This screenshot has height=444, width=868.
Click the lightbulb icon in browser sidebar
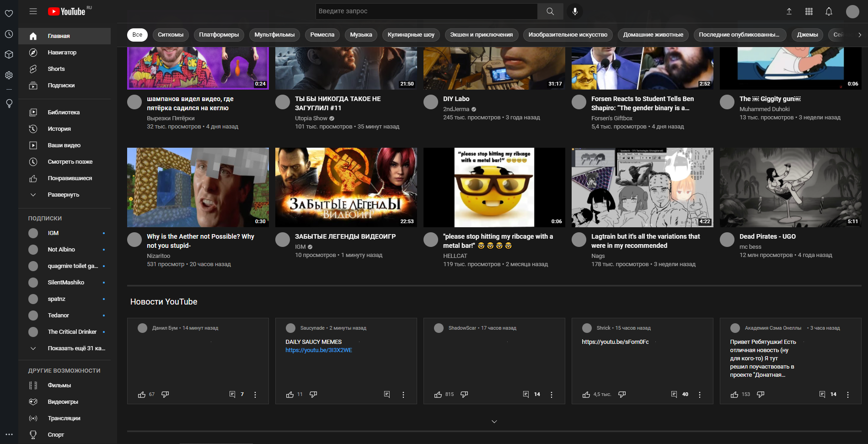(9, 103)
